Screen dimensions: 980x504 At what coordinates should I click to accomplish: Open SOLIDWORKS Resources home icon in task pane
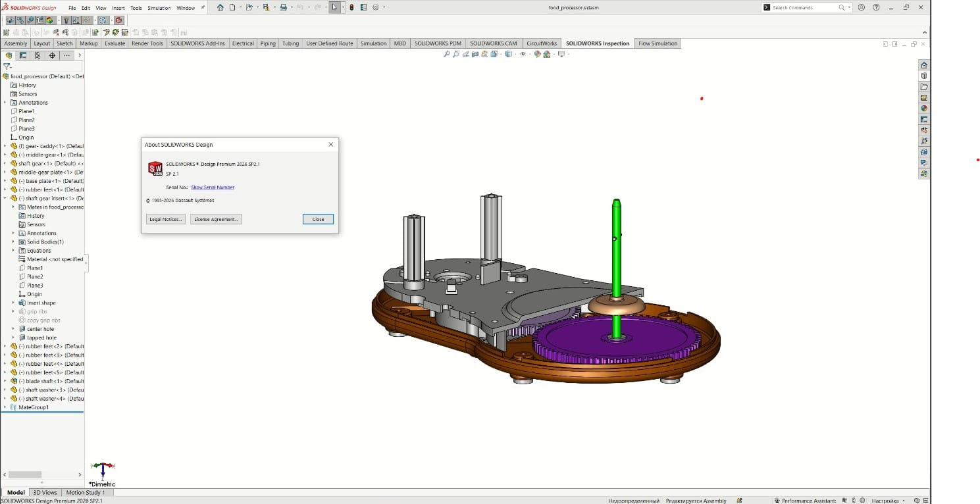924,65
